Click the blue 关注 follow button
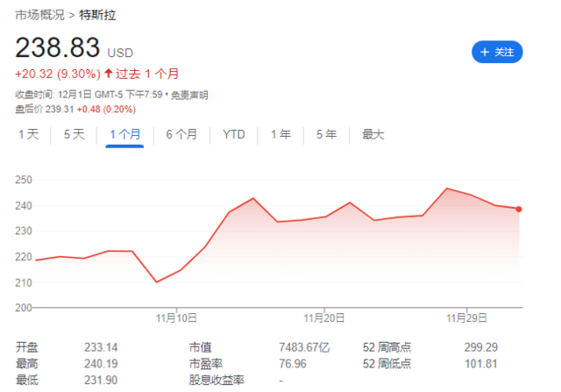The width and height of the screenshot is (561, 392). 497,52
